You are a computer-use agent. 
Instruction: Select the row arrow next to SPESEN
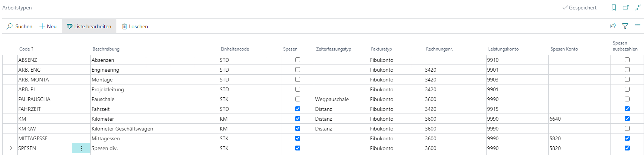pyautogui.click(x=10, y=148)
